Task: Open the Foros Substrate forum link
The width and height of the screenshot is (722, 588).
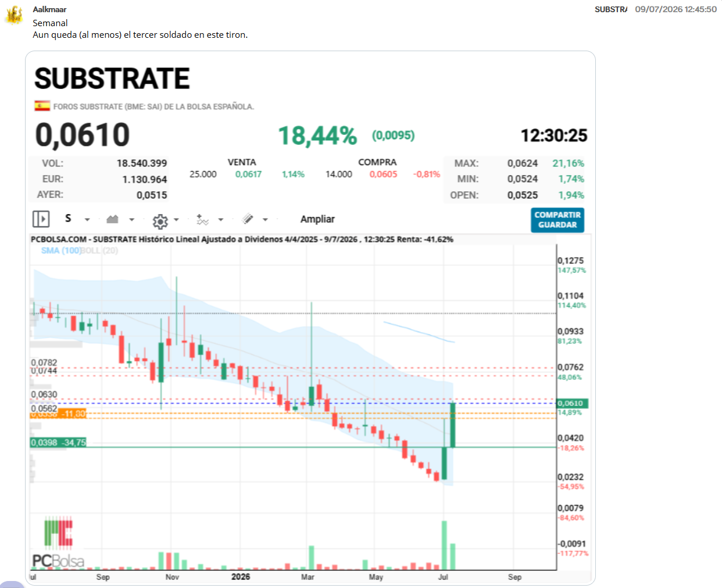Action: coord(153,106)
